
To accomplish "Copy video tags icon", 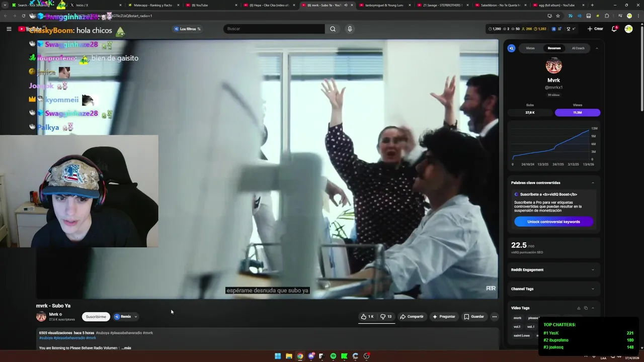I will click(x=586, y=308).
